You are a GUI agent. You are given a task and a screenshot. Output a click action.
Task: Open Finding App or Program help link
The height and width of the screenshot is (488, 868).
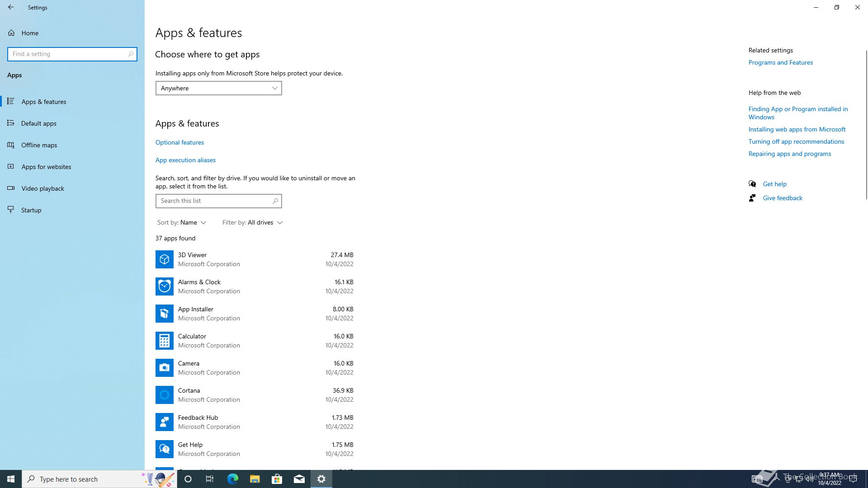[798, 113]
